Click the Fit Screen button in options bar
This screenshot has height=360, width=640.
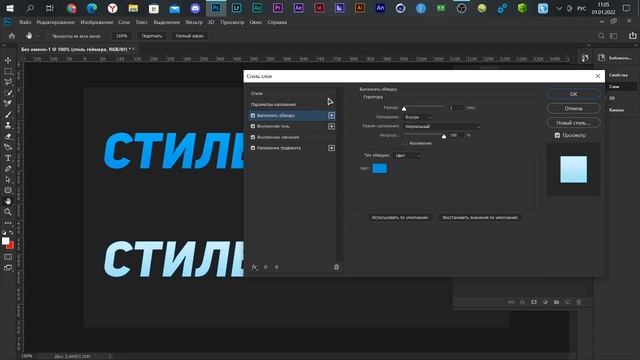152,36
